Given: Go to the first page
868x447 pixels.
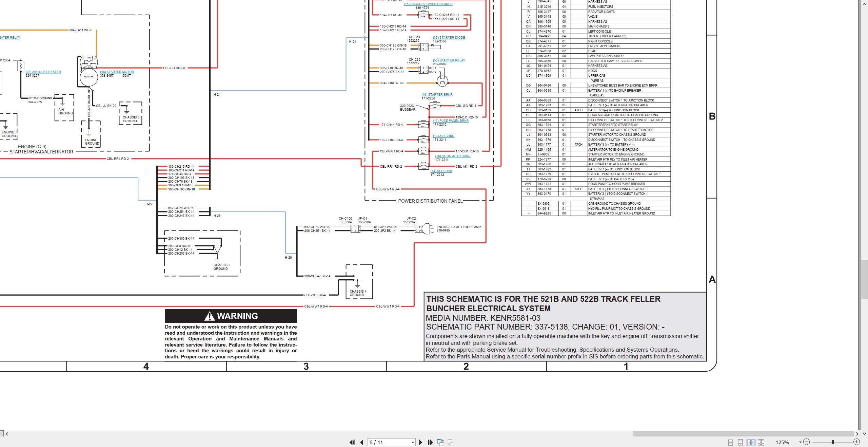Looking at the screenshot, I should 352,442.
